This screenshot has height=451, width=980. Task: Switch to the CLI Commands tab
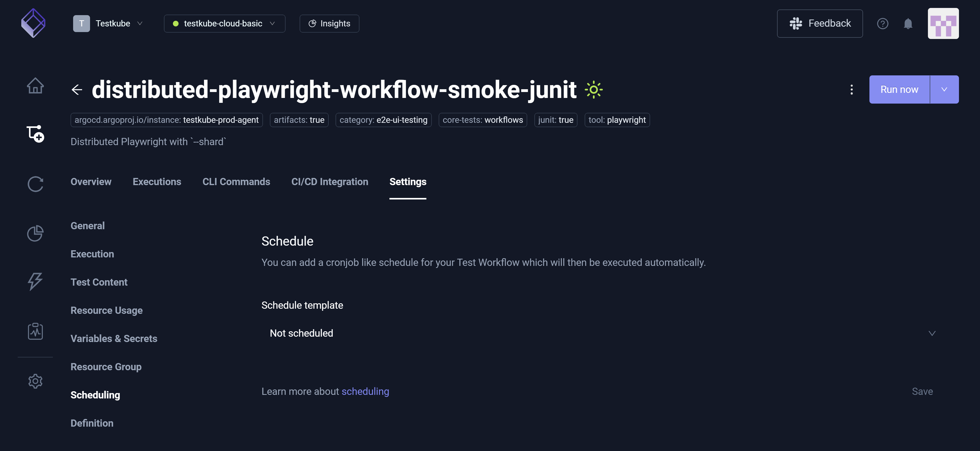click(236, 182)
